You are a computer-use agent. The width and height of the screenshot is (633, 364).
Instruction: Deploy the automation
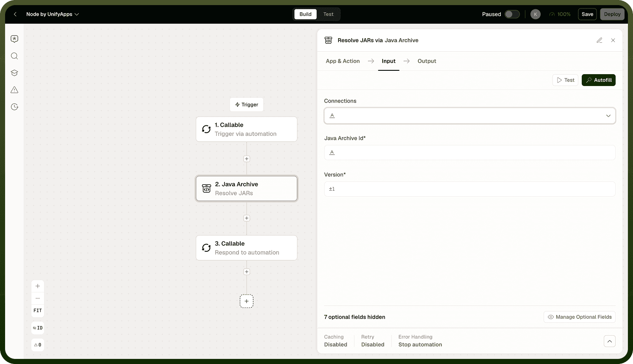pos(612,14)
